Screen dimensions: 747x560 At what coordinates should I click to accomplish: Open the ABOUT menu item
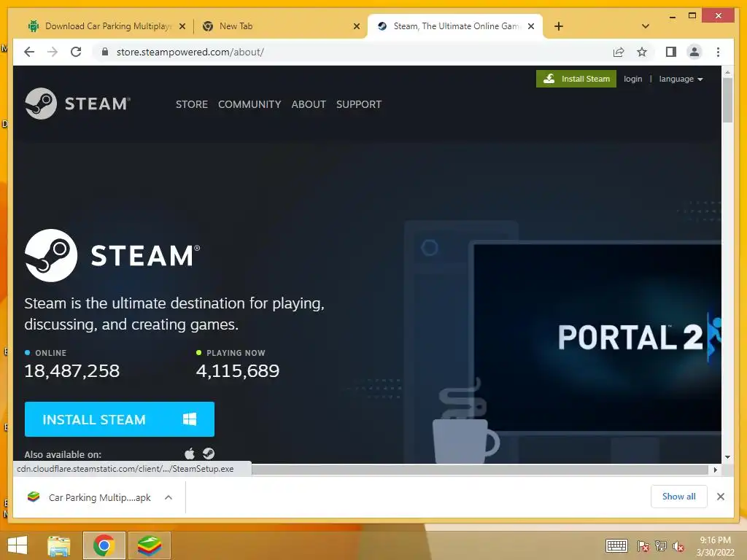click(309, 104)
